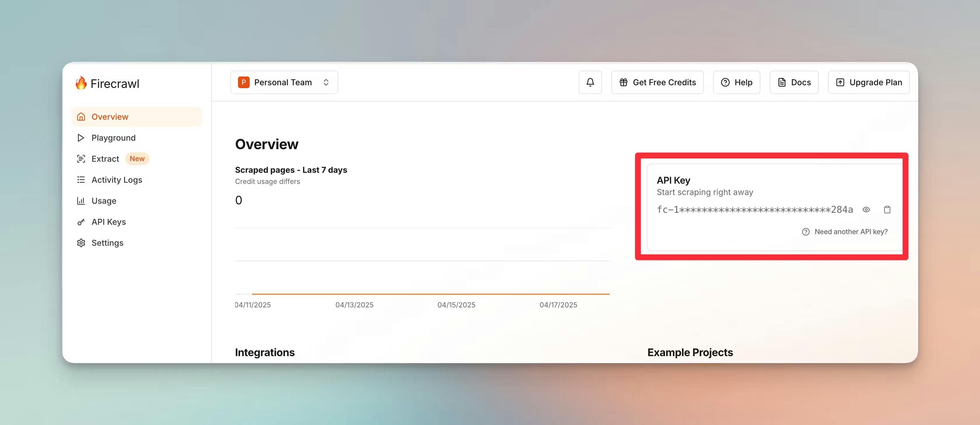The width and height of the screenshot is (980, 425).
Task: Open the Overview sidebar item
Action: (x=136, y=116)
